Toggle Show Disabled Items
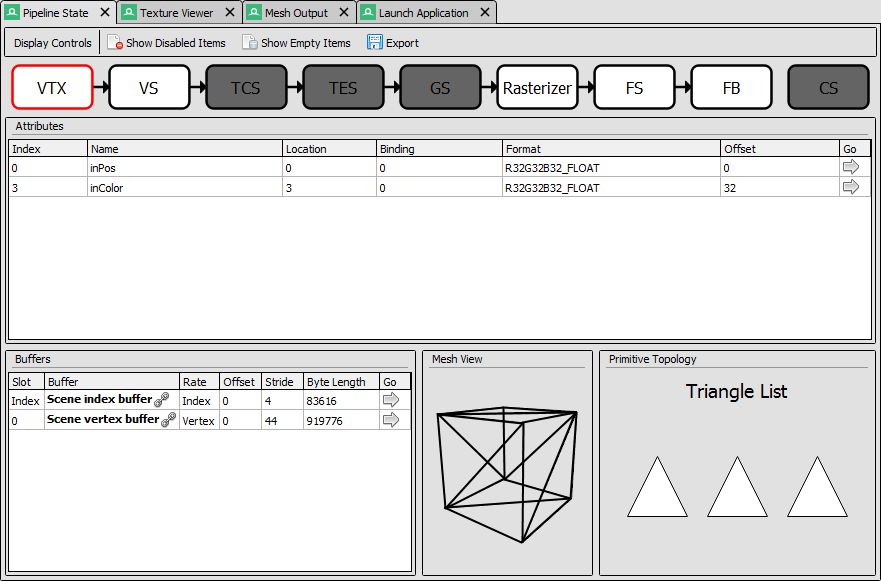This screenshot has width=881, height=581. [x=167, y=43]
